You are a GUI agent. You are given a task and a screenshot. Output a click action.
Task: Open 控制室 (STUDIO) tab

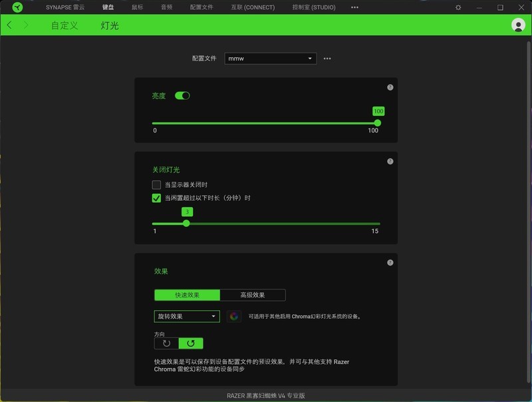314,7
